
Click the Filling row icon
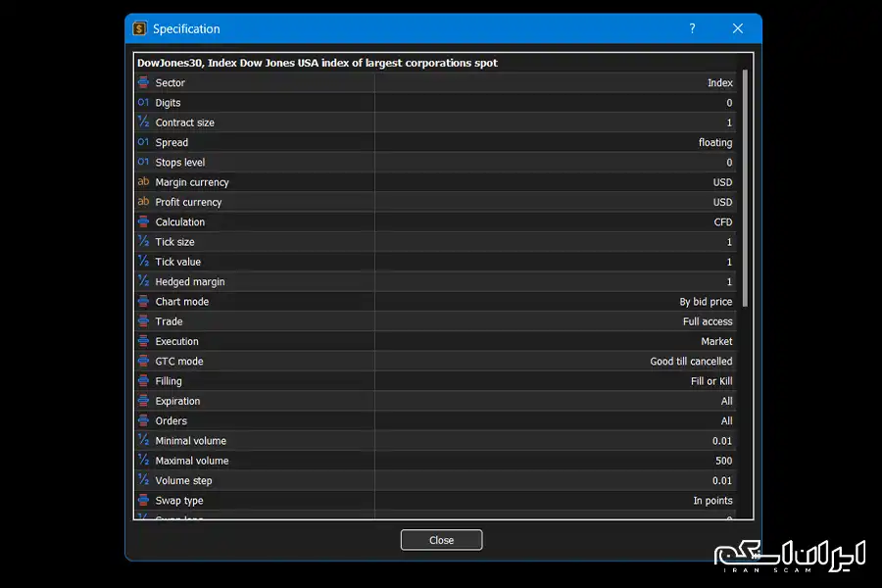click(x=143, y=381)
